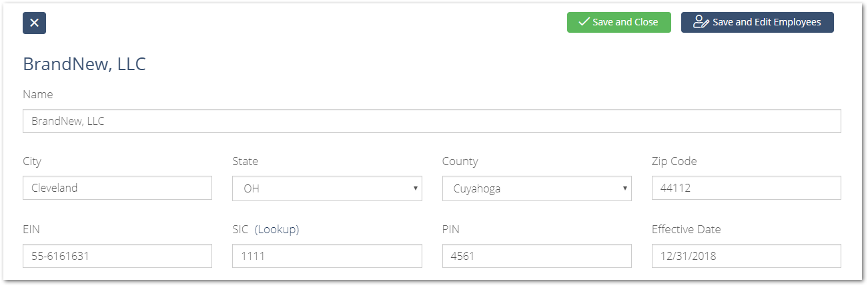The image size is (868, 286).
Task: Click the EIN field with 55-6161631
Action: [117, 256]
